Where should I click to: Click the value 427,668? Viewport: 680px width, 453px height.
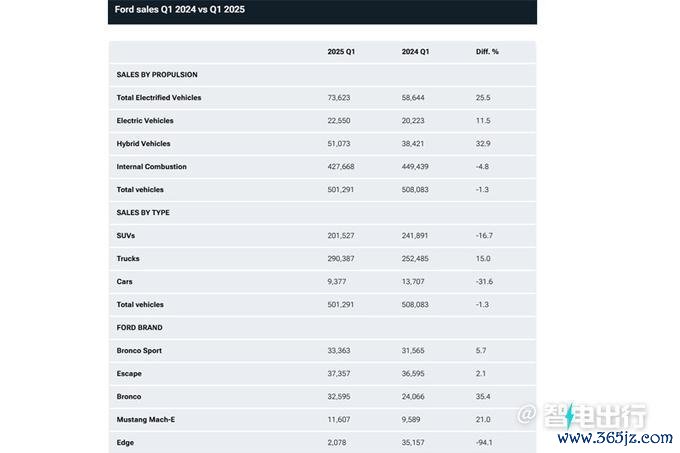click(x=341, y=166)
